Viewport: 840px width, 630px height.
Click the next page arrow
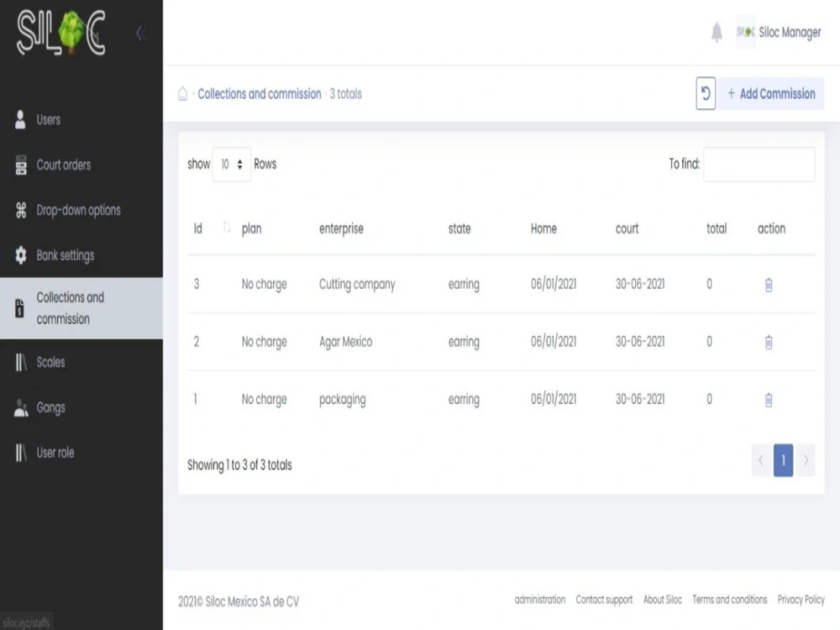806,460
